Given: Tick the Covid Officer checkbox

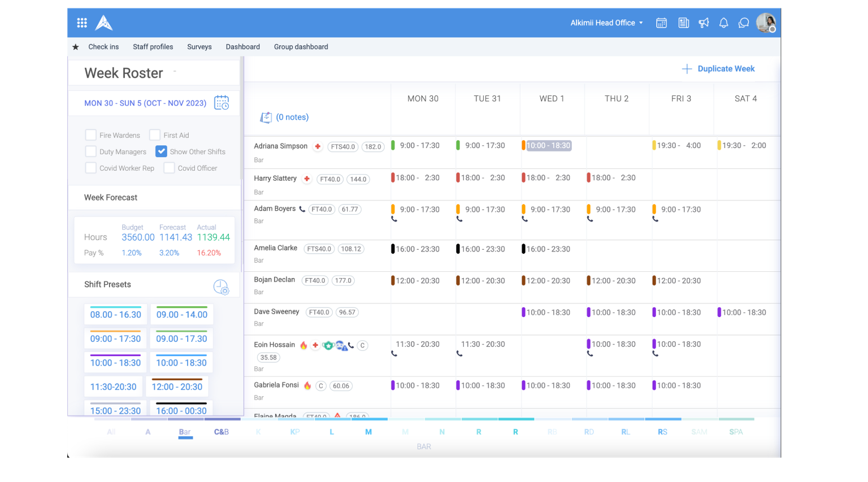Looking at the screenshot, I should [169, 168].
